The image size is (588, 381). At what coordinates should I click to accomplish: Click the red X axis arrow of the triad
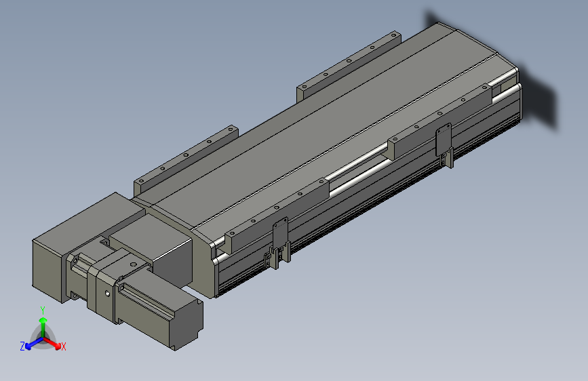52,343
